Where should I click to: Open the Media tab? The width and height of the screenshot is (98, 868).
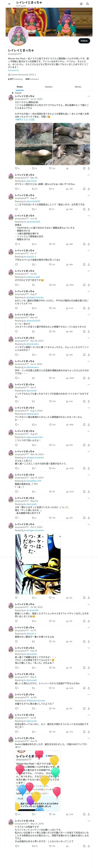78,87
